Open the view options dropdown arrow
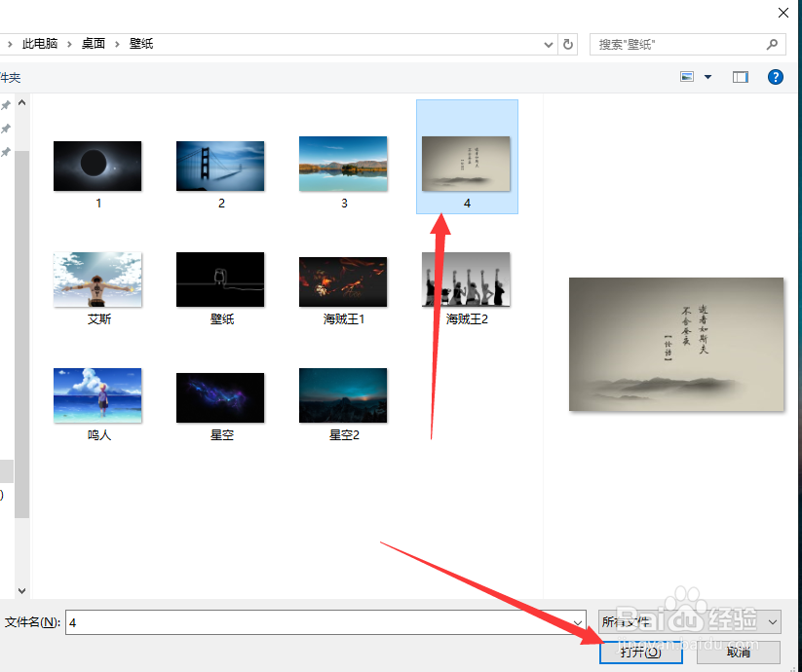 (707, 76)
